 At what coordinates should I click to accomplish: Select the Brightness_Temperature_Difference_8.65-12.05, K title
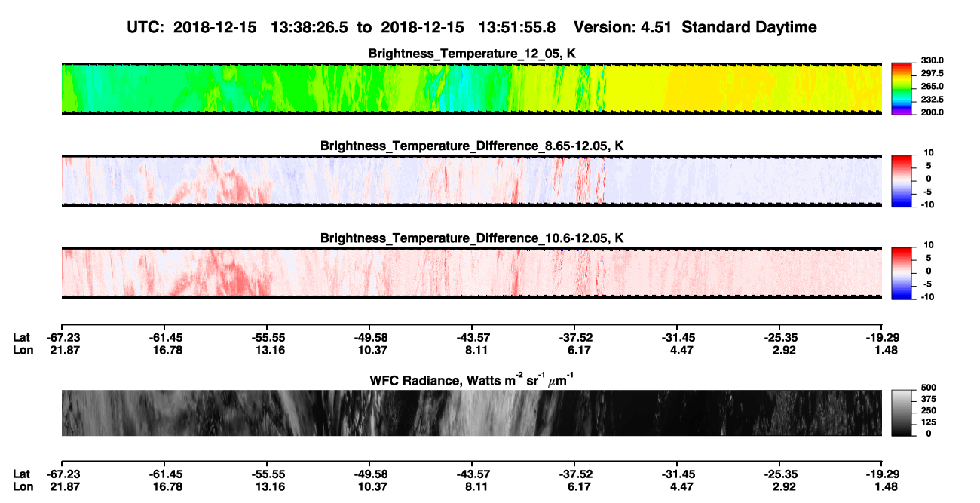pyautogui.click(x=472, y=146)
